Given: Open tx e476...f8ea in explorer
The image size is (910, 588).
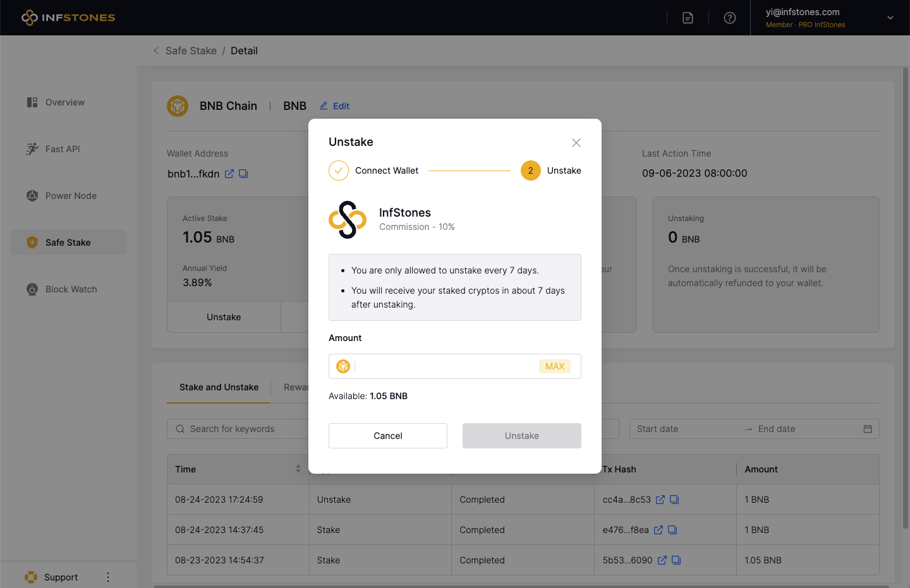Looking at the screenshot, I should tap(658, 530).
